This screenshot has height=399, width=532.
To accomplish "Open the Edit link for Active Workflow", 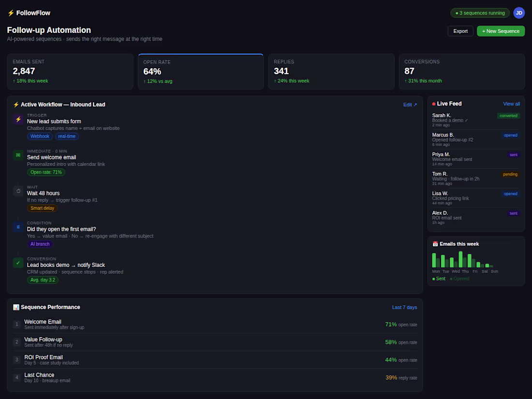I will coord(410,104).
